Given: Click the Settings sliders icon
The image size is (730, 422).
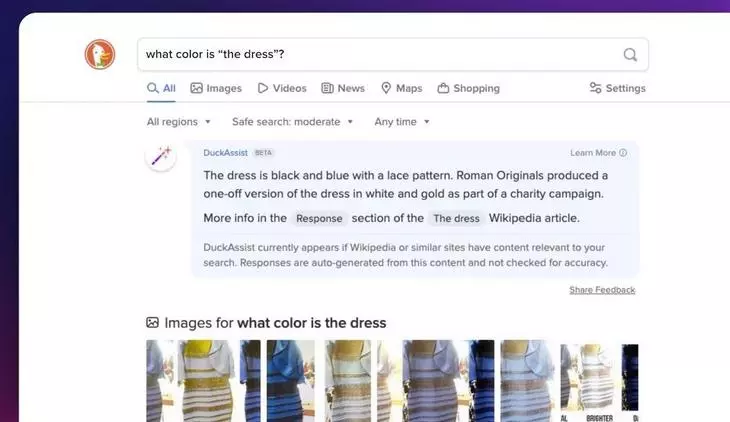Looking at the screenshot, I should click(595, 88).
